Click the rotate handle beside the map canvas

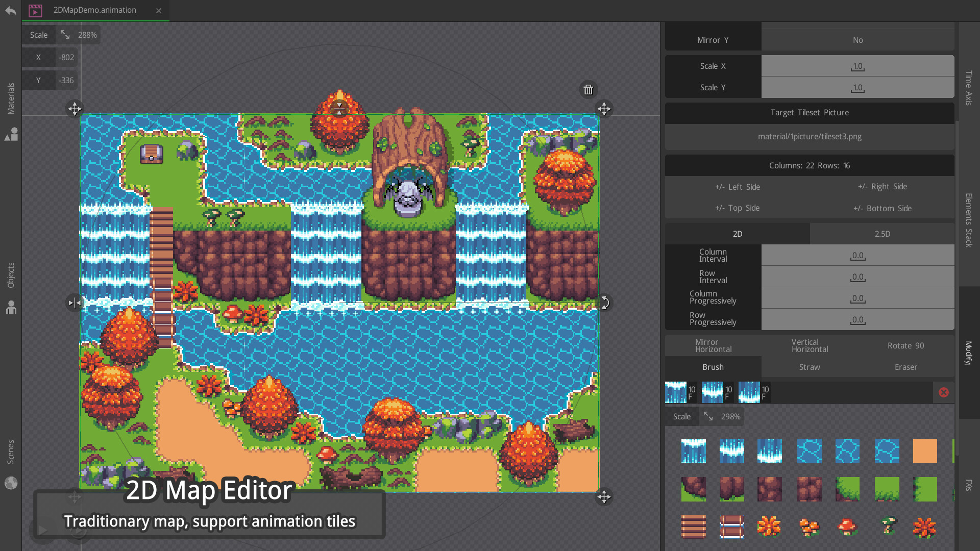tap(605, 303)
